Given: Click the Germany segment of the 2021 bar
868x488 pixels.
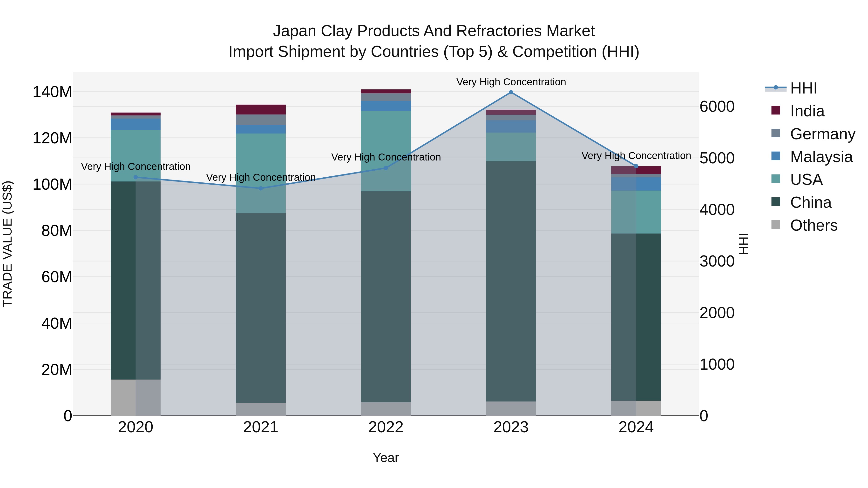Looking at the screenshot, I should pos(261,120).
